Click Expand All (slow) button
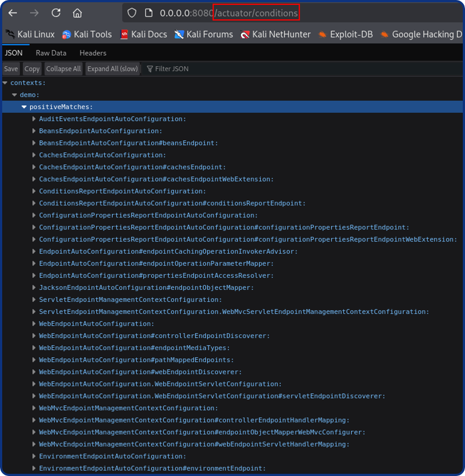Viewport: 465px width, 476px height. tap(112, 68)
